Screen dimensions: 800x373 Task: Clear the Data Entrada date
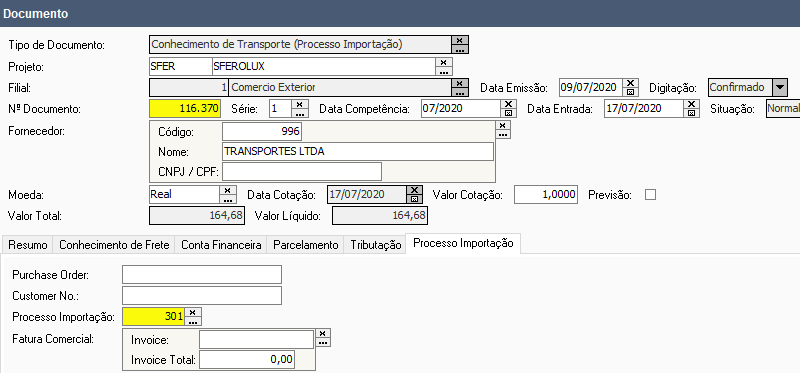[691, 104]
